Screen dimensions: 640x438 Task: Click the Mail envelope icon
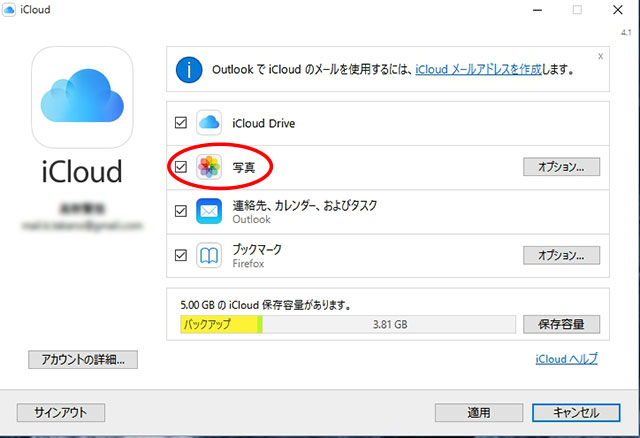209,211
